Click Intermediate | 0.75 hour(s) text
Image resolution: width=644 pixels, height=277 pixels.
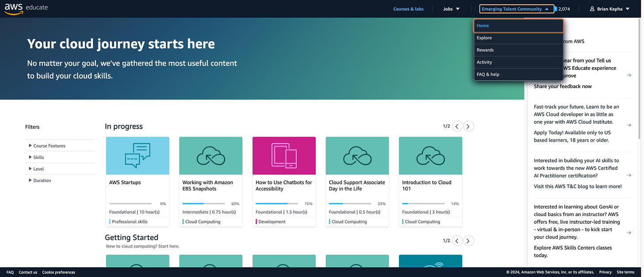coord(209,212)
